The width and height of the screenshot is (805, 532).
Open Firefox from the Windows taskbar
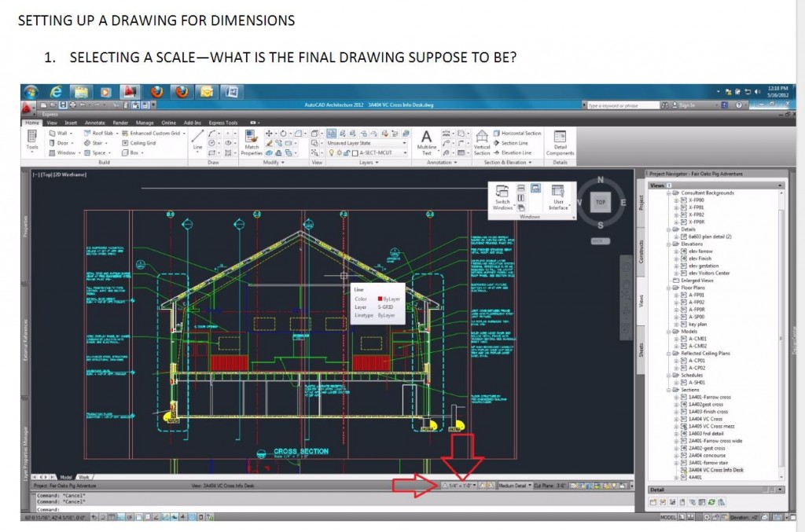(x=156, y=91)
